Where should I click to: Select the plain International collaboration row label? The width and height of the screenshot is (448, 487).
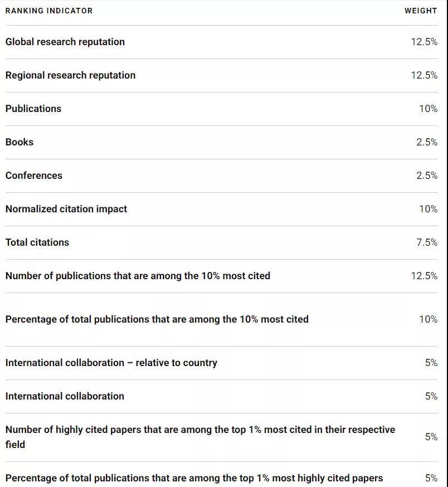[x=65, y=396]
